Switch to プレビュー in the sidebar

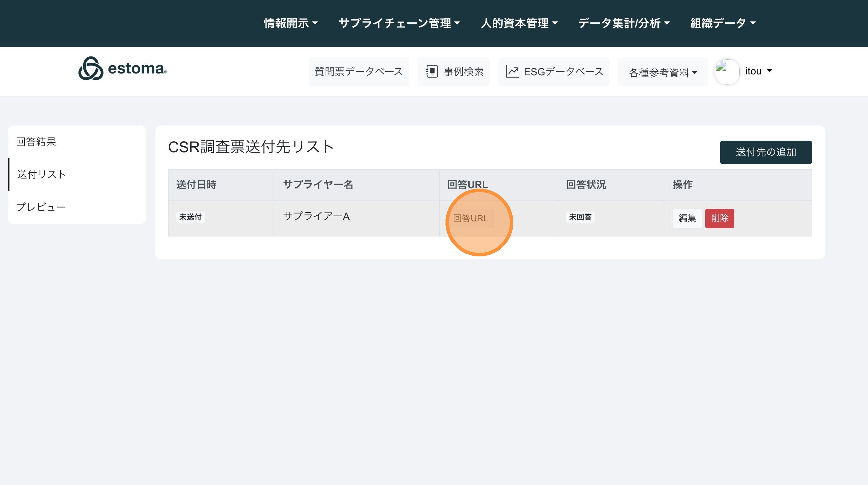tap(41, 207)
